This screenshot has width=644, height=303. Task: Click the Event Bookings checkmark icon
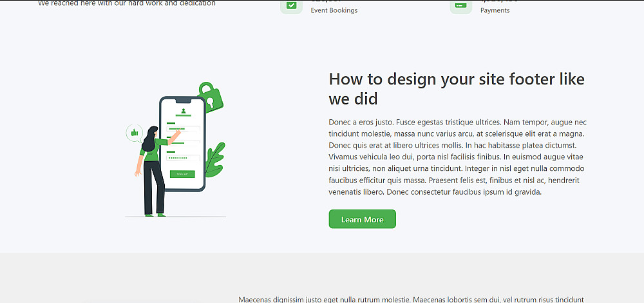tap(291, 6)
